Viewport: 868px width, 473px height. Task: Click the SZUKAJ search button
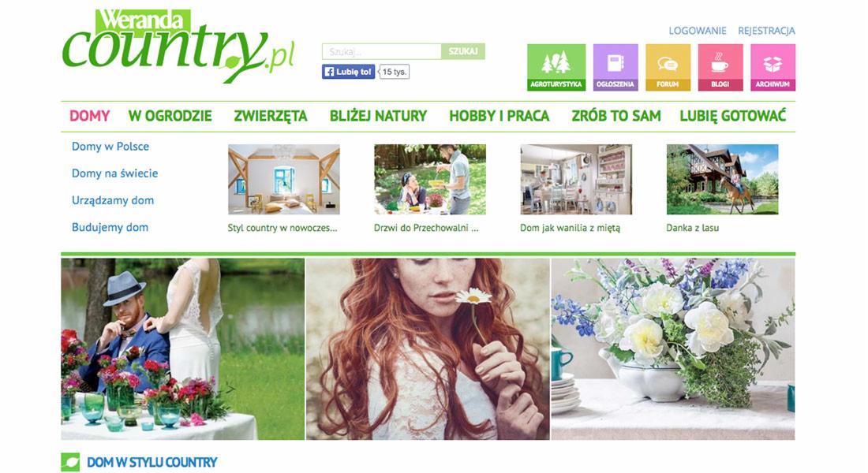coord(463,51)
